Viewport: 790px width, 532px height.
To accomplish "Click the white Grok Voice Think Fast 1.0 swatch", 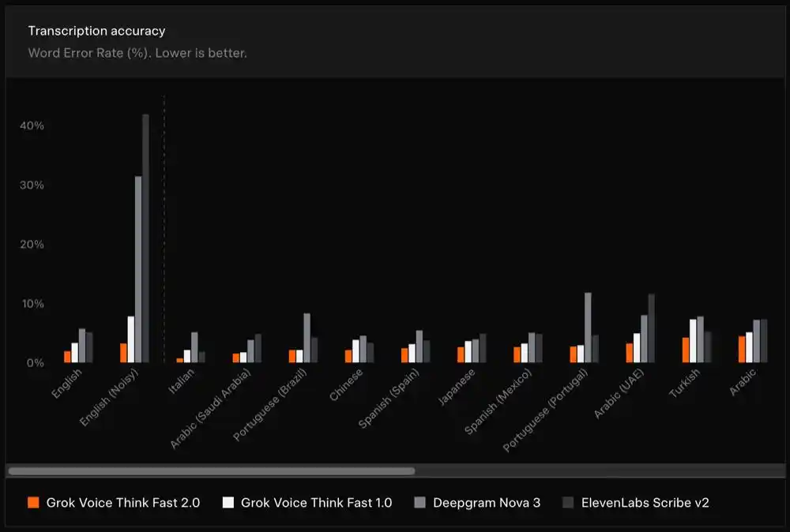I will click(x=228, y=502).
